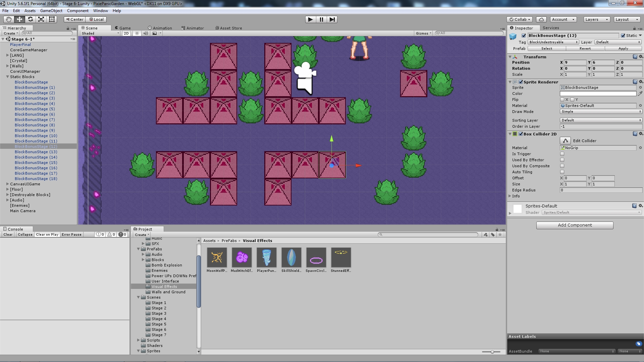Open Sprite Renderer help icon
The width and height of the screenshot is (644, 362).
click(x=635, y=82)
